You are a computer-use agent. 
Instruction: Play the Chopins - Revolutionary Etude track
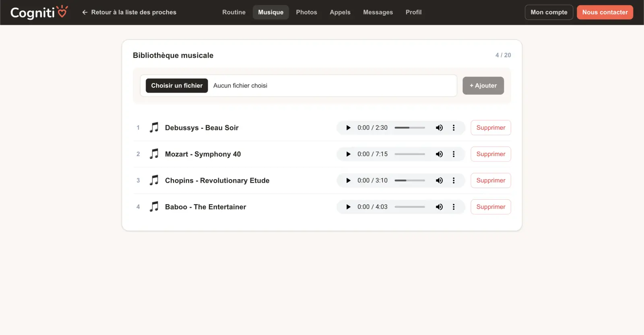348,180
